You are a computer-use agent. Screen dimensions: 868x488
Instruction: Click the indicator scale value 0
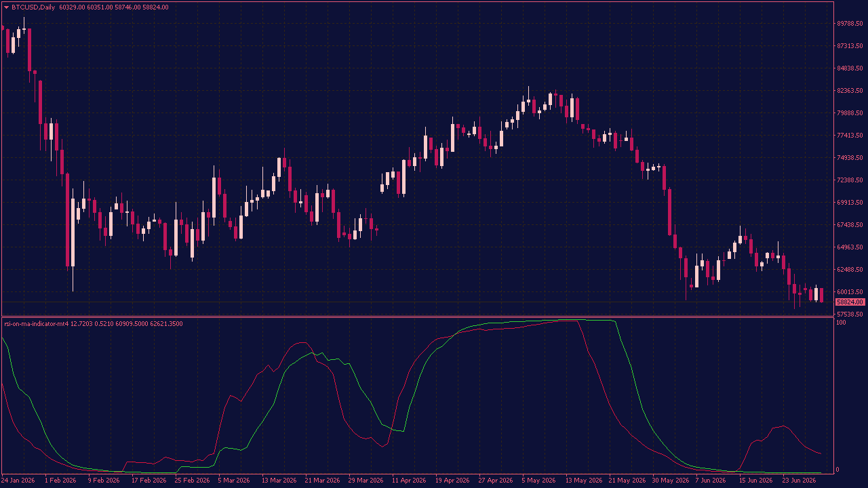point(838,470)
